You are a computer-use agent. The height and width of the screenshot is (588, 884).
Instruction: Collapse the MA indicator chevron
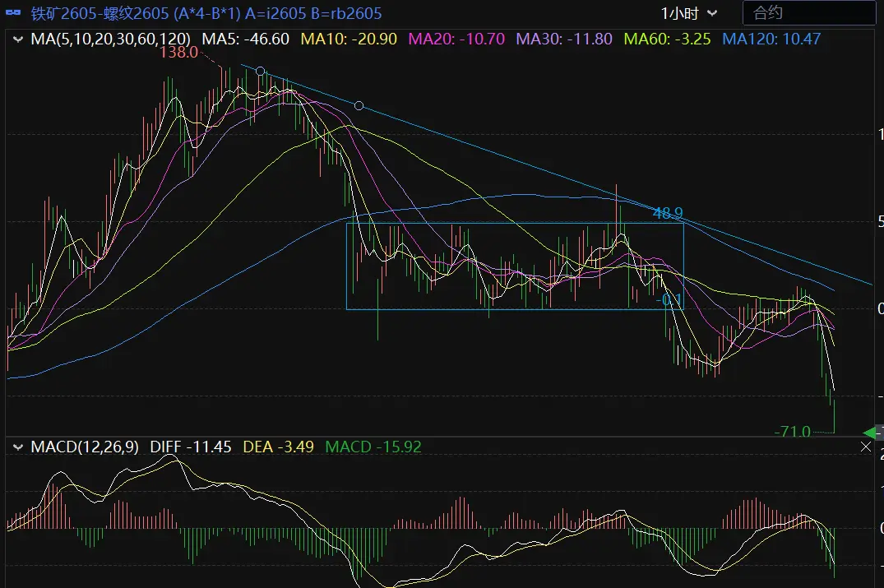tap(17, 39)
